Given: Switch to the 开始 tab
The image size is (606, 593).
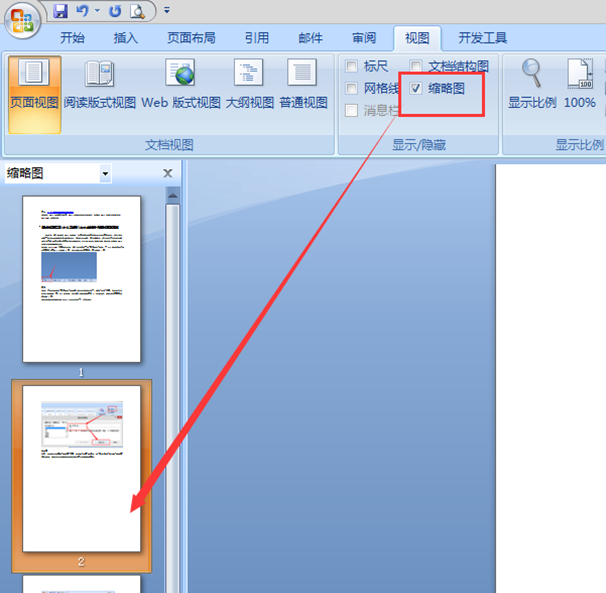Looking at the screenshot, I should tap(72, 38).
